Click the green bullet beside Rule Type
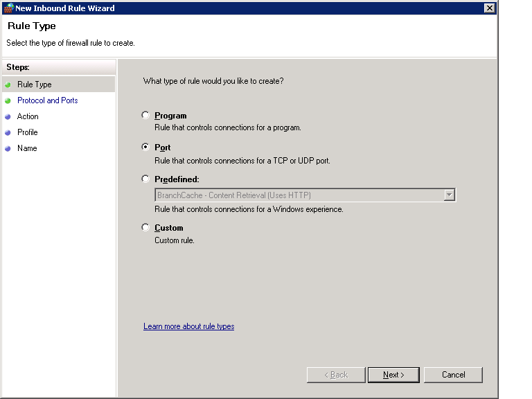This screenshot has width=532, height=399. tap(8, 85)
